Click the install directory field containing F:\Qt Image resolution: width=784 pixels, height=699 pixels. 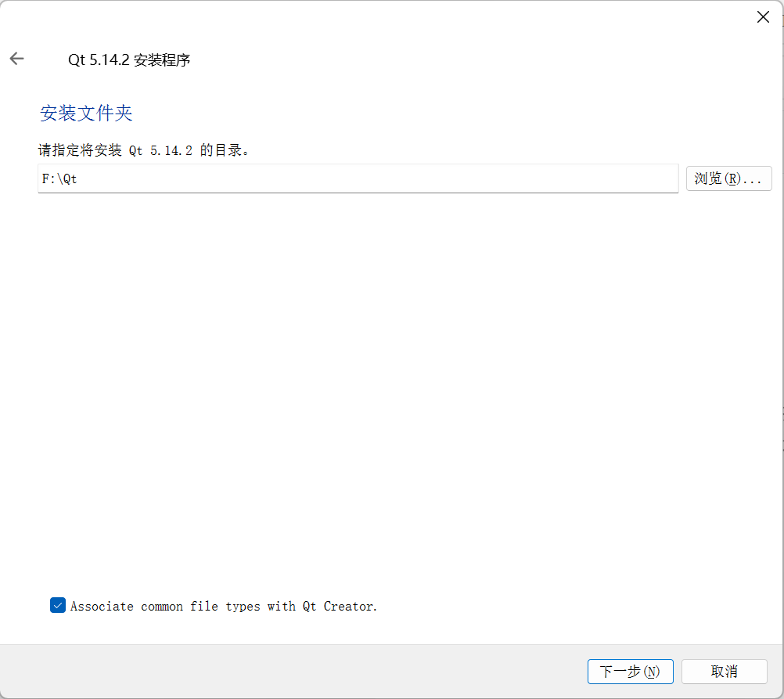point(358,178)
